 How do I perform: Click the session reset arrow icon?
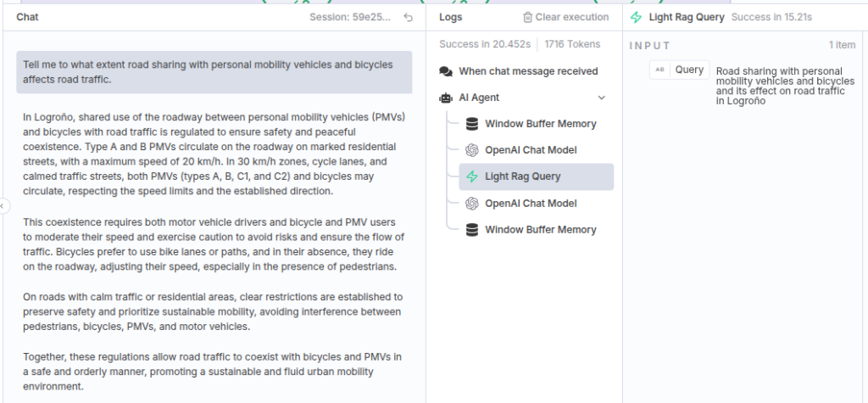pyautogui.click(x=408, y=17)
